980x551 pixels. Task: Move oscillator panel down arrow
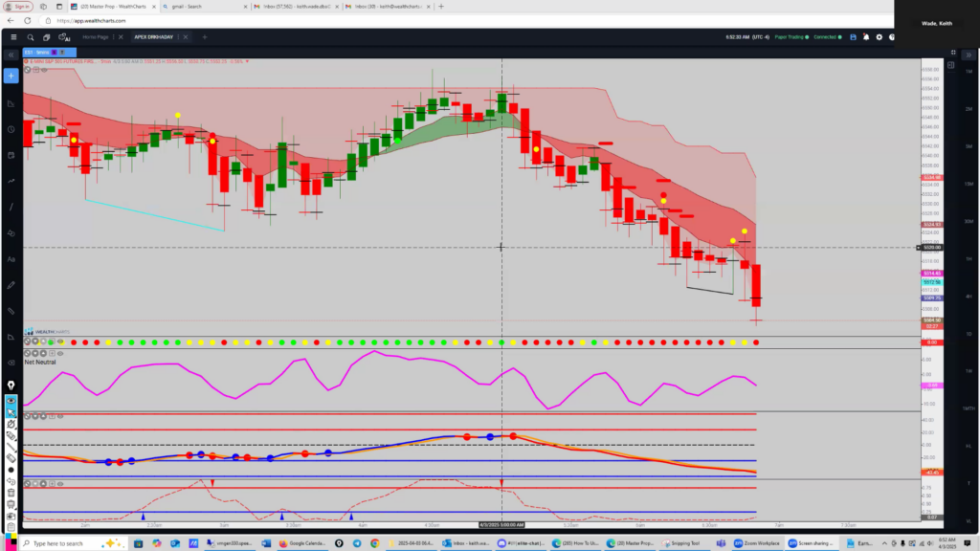click(x=35, y=416)
